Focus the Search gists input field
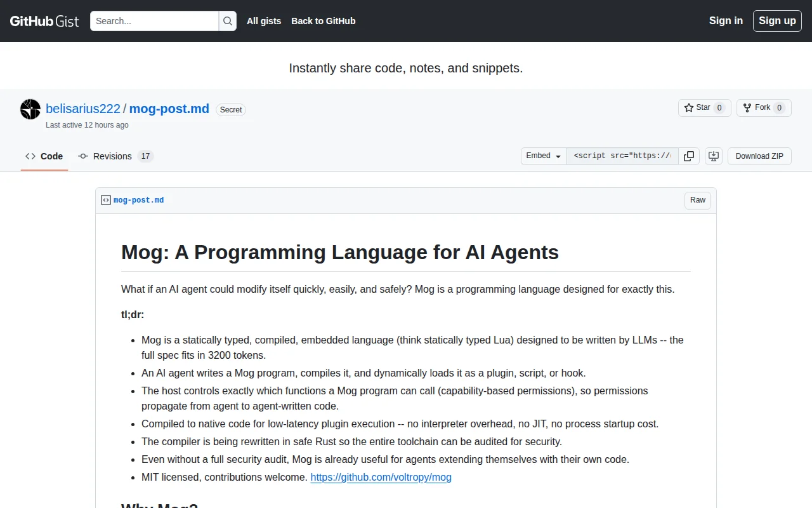 [155, 21]
